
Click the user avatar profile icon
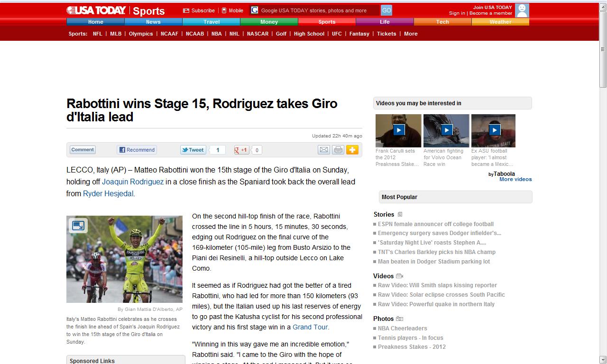pyautogui.click(x=522, y=10)
